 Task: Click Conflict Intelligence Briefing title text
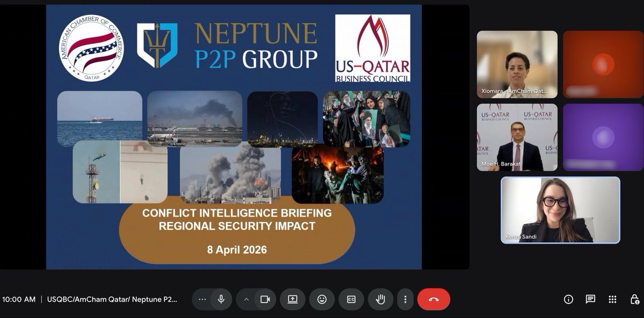237,213
